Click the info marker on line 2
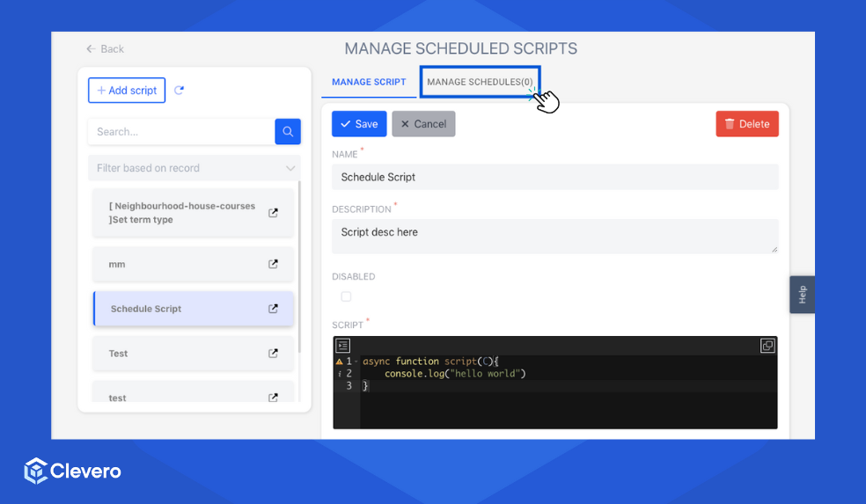 (x=339, y=374)
